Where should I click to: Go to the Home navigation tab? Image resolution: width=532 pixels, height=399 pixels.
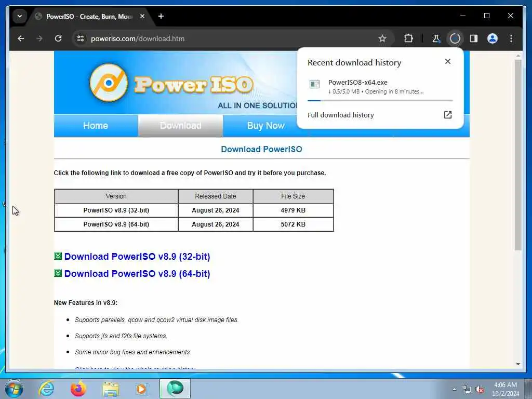click(x=96, y=126)
